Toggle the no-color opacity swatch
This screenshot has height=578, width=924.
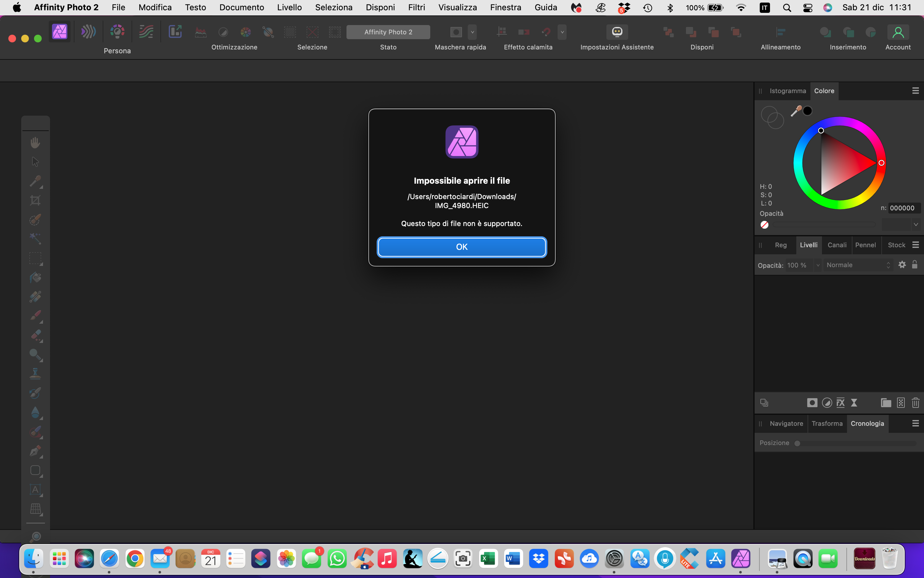point(765,225)
